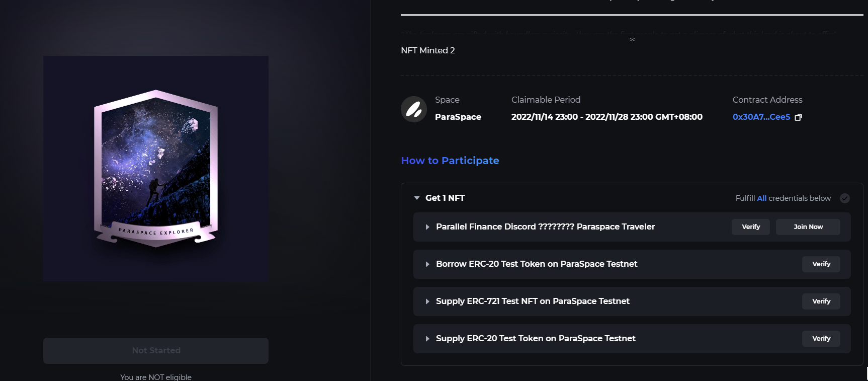Collapse the Get 1 NFT section
The image size is (868, 381).
(417, 198)
